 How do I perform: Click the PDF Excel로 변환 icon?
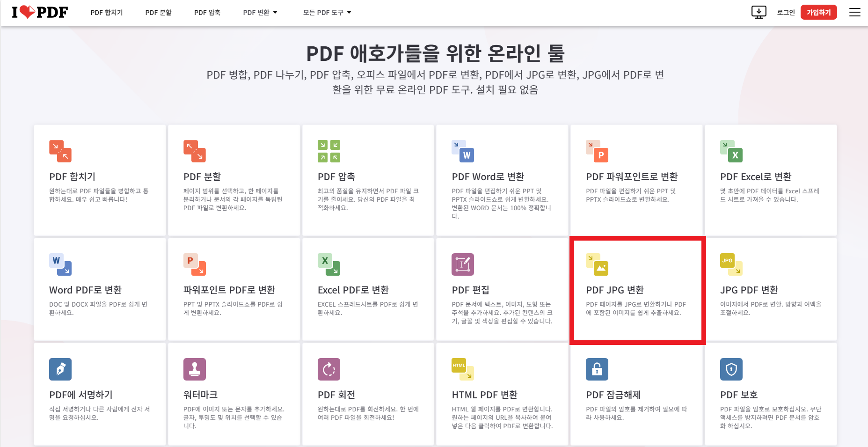tap(731, 151)
